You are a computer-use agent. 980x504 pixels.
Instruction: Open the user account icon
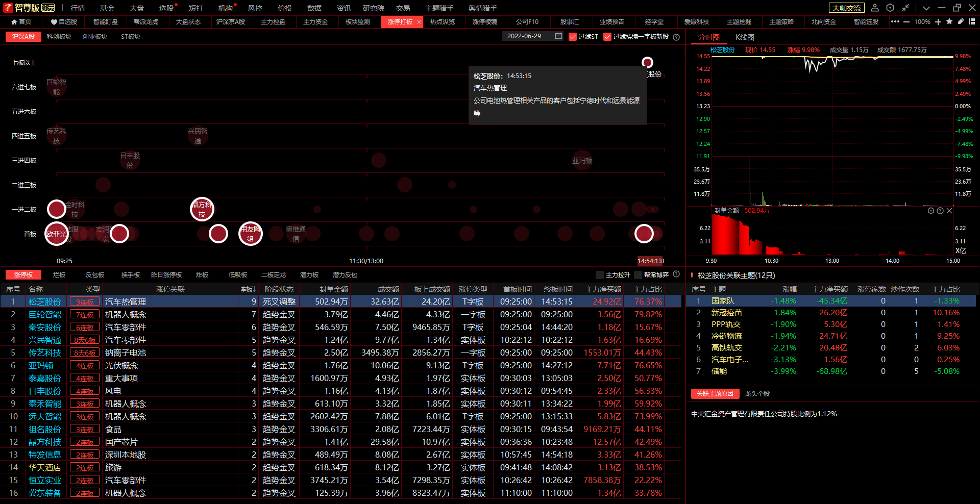tap(875, 8)
